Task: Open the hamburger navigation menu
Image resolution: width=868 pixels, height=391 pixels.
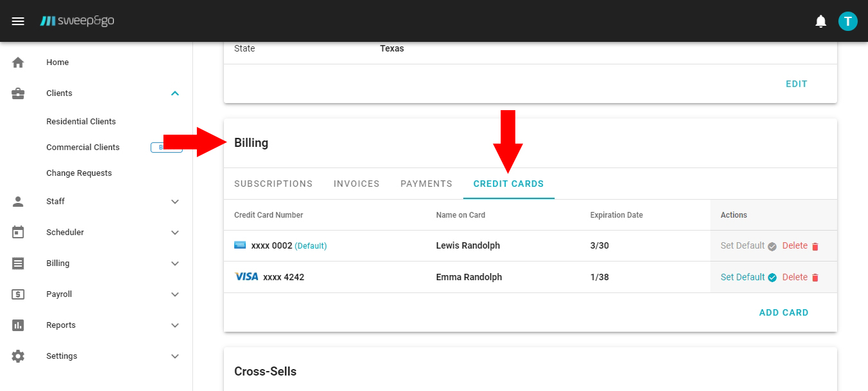Action: (17, 21)
